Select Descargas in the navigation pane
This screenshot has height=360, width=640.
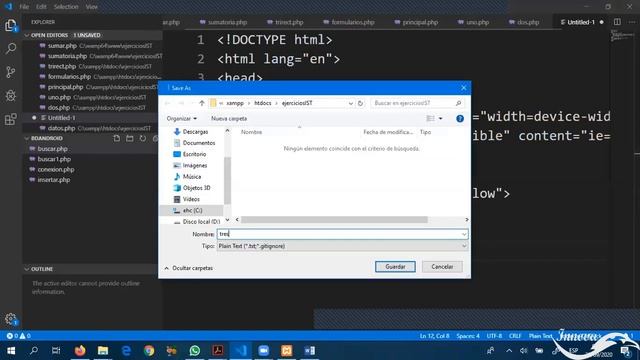tap(195, 132)
